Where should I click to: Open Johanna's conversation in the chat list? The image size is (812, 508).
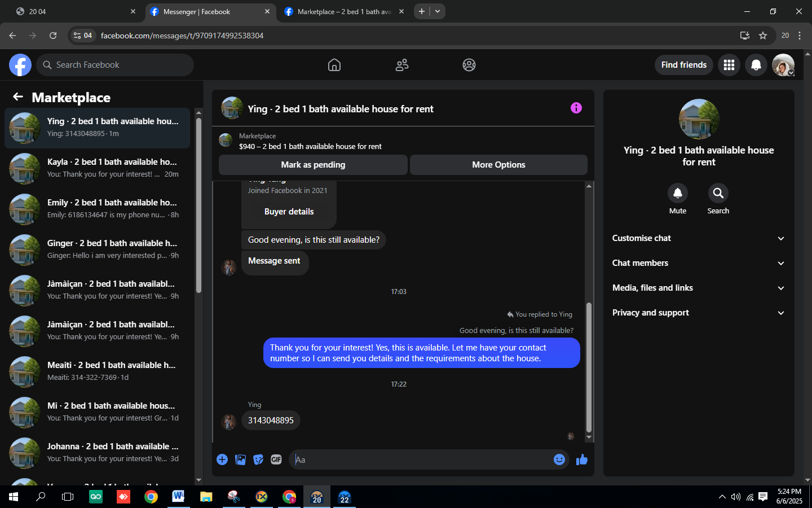(x=97, y=453)
